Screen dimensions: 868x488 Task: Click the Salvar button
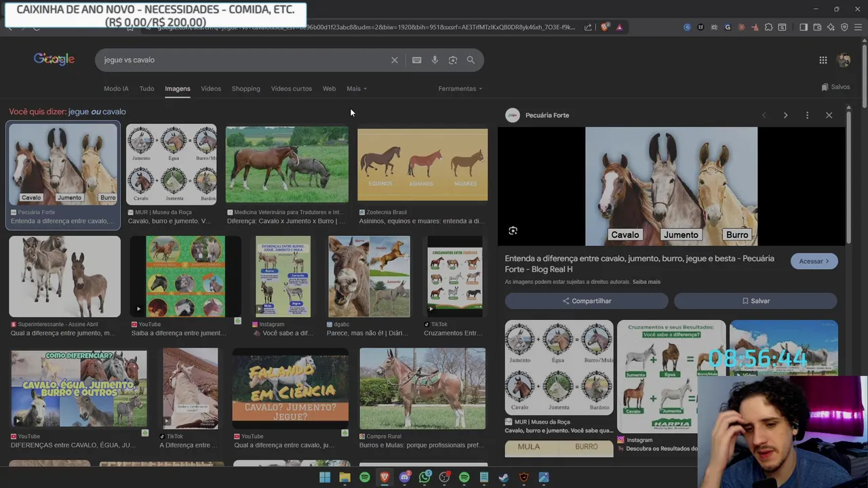[x=755, y=301]
